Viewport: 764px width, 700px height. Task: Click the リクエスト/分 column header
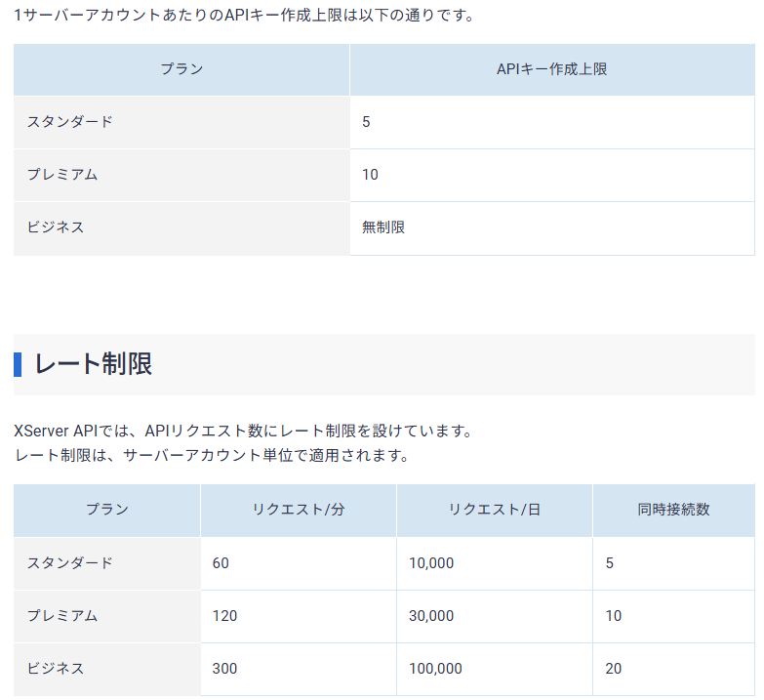[x=299, y=510]
